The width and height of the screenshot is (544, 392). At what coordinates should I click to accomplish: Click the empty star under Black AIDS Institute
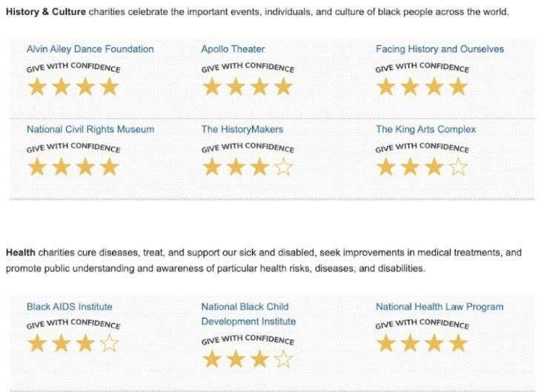[x=109, y=343]
